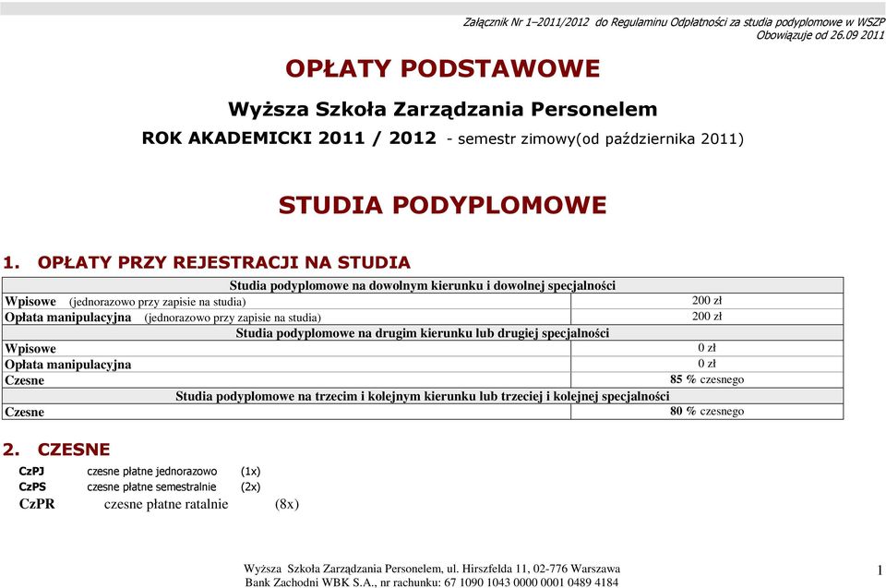Click "Opłata manipulacyjna (jednorazowo przy zapisie)" label
This screenshot has width=886, height=588.
162,318
